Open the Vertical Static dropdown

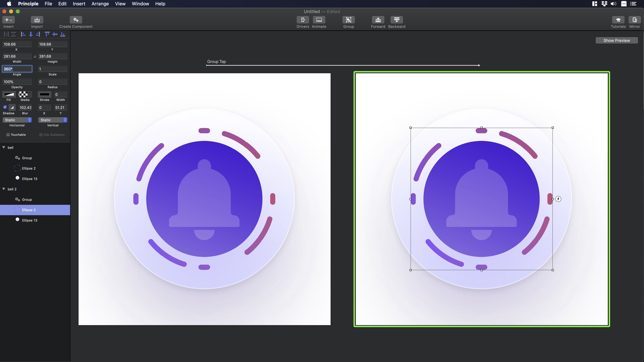pyautogui.click(x=52, y=120)
